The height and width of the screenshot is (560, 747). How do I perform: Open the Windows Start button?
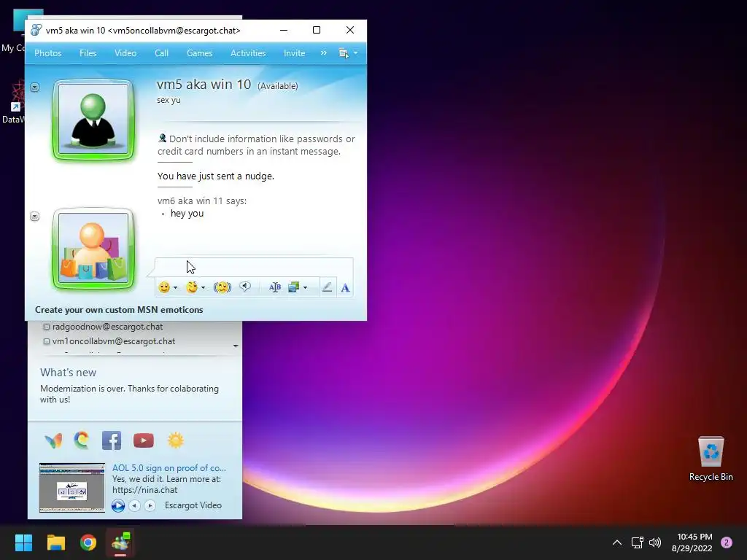[23, 542]
